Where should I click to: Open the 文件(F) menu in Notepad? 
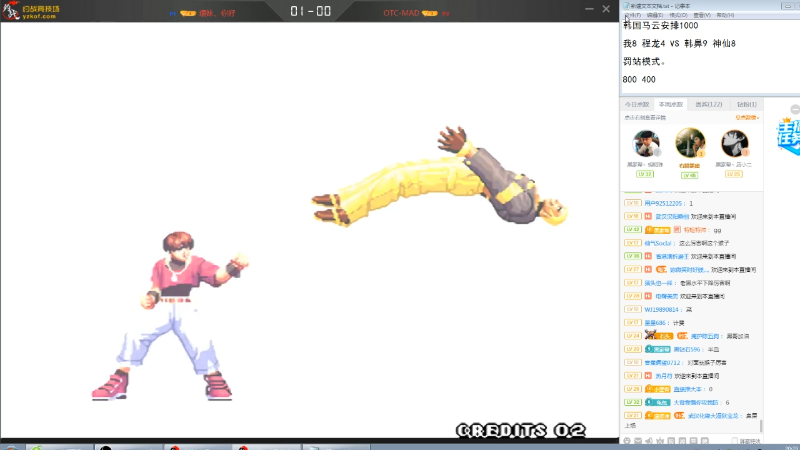point(632,15)
